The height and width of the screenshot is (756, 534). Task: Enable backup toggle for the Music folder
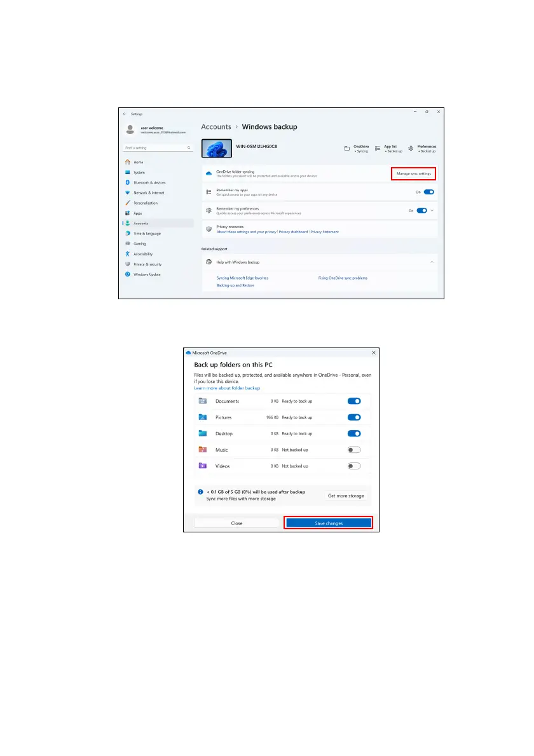point(354,450)
